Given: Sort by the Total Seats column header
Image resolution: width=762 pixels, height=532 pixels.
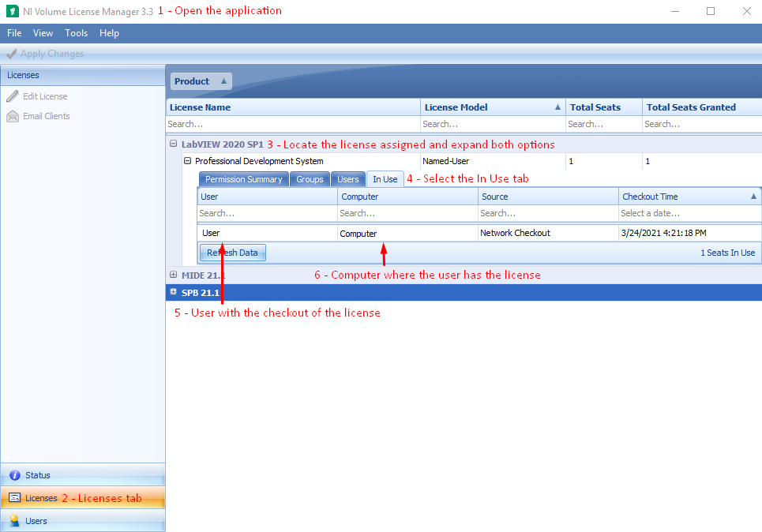Looking at the screenshot, I should point(603,107).
